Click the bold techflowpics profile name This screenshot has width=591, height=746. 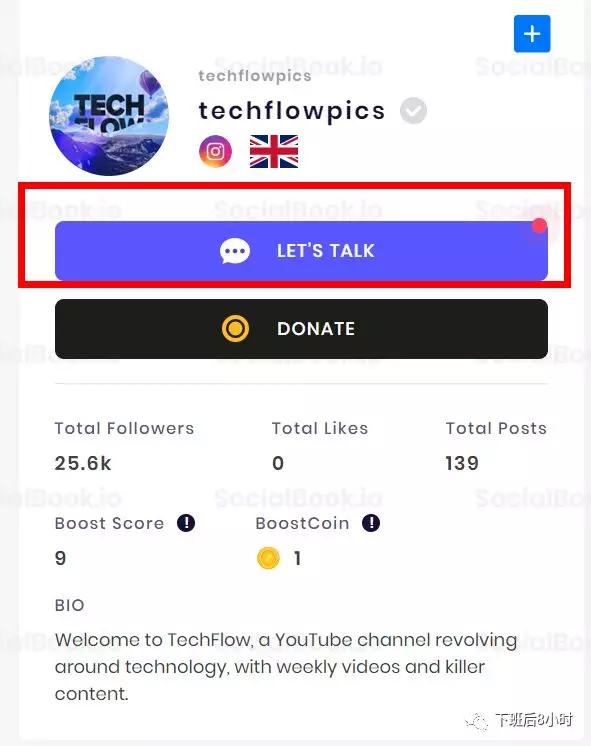pyautogui.click(x=291, y=111)
